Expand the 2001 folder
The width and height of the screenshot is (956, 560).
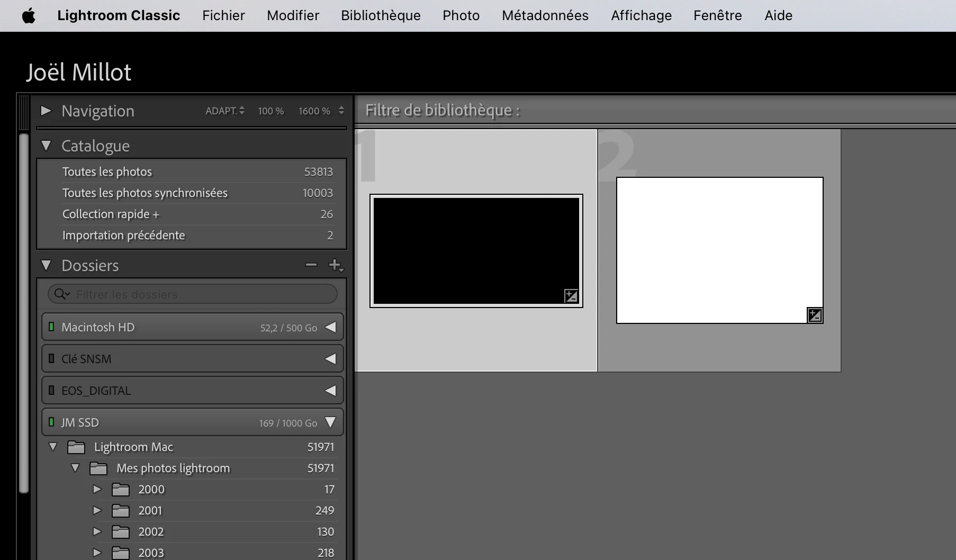click(x=97, y=510)
